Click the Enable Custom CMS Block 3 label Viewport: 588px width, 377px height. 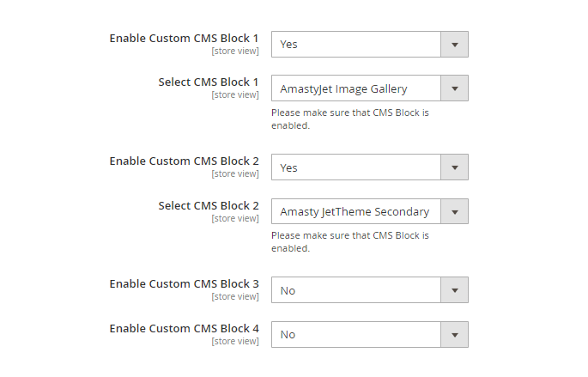(184, 284)
